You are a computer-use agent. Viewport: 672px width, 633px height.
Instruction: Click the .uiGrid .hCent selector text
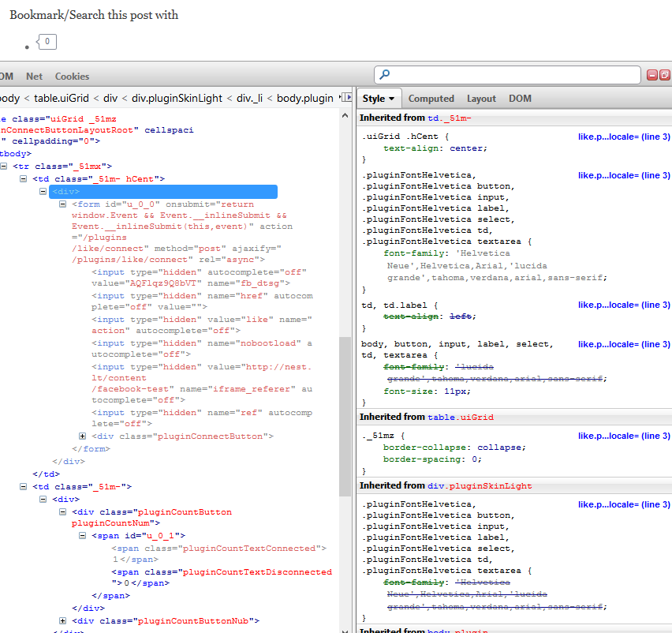click(x=401, y=137)
